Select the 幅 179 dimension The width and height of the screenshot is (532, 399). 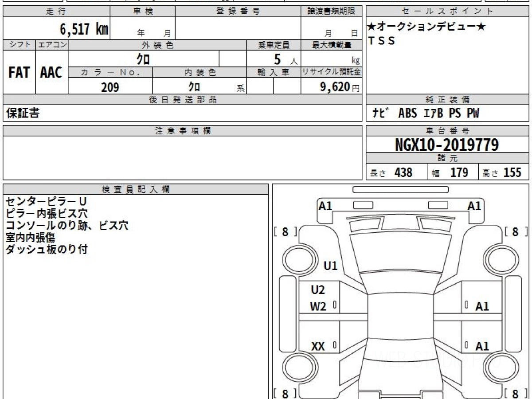(x=450, y=172)
